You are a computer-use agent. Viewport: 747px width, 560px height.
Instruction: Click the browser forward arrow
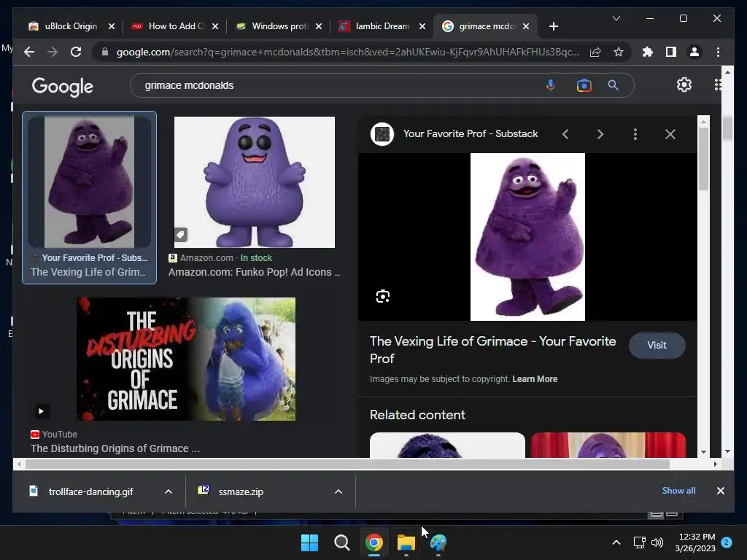pyautogui.click(x=53, y=52)
